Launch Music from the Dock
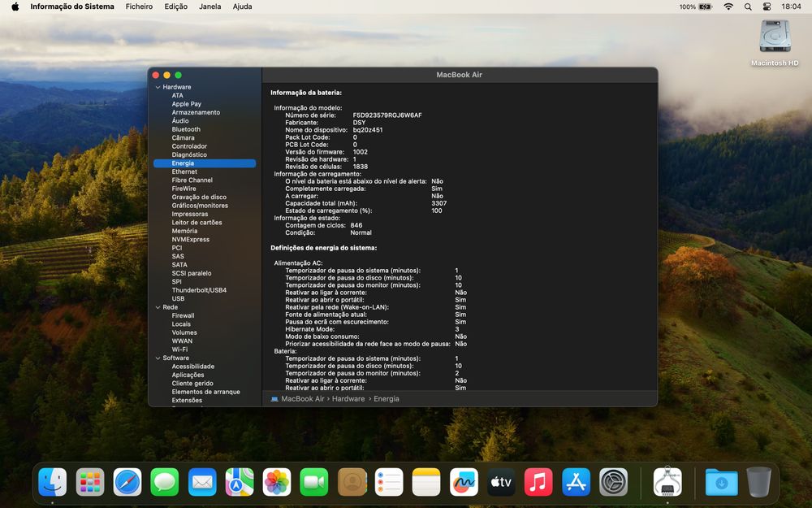Screen dimensions: 812x508 click(538, 482)
